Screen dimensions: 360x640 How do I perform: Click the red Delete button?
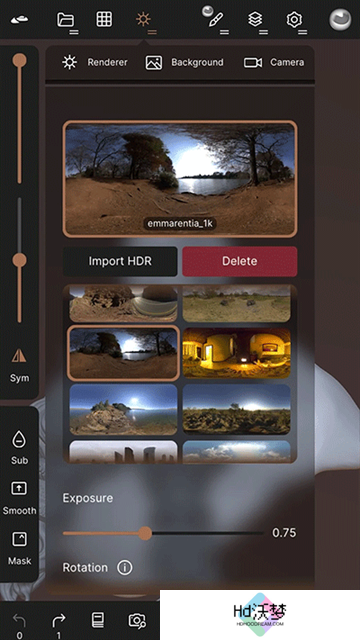(240, 261)
